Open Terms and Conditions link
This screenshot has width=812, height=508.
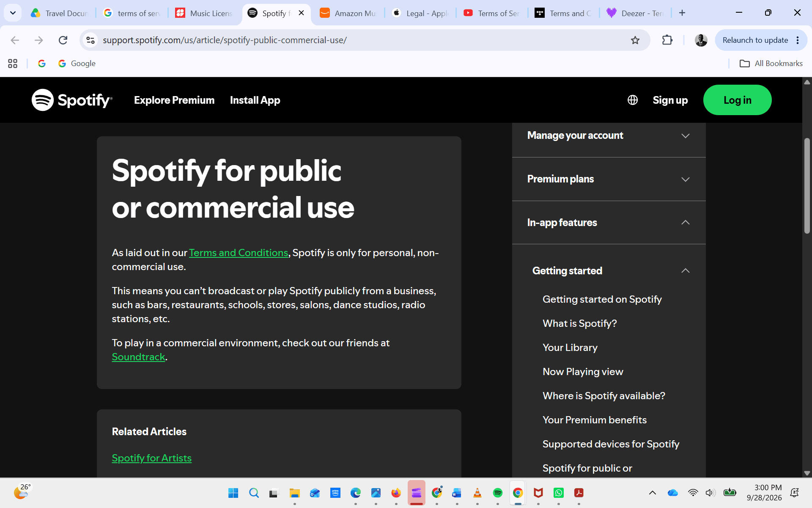click(239, 253)
